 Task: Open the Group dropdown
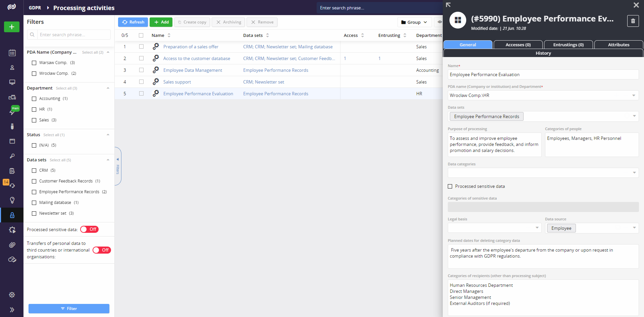415,22
